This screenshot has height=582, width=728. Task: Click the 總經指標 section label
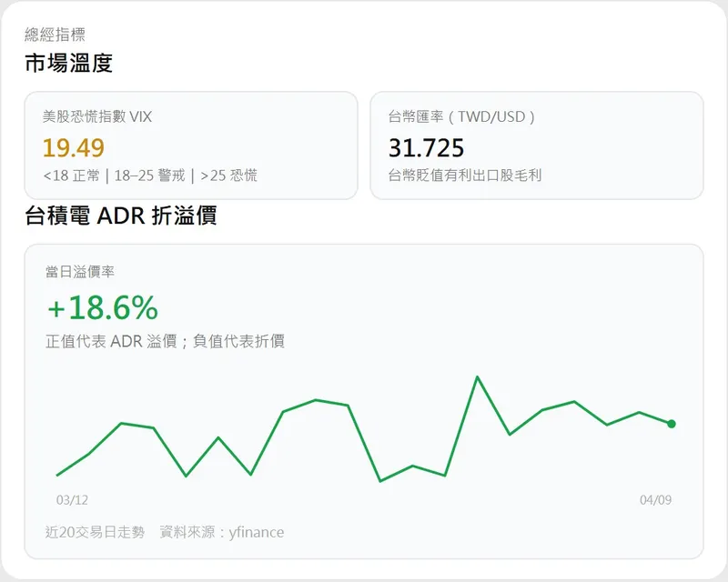55,35
